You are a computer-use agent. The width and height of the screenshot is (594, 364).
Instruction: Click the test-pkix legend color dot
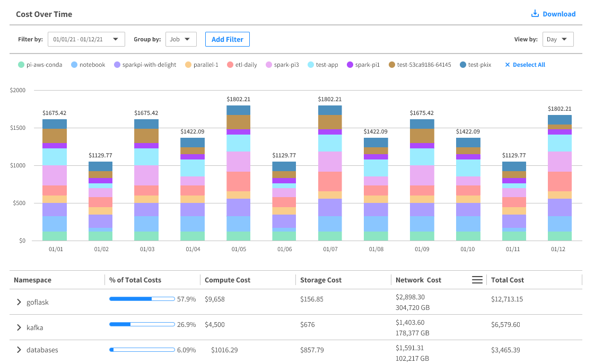pyautogui.click(x=463, y=64)
